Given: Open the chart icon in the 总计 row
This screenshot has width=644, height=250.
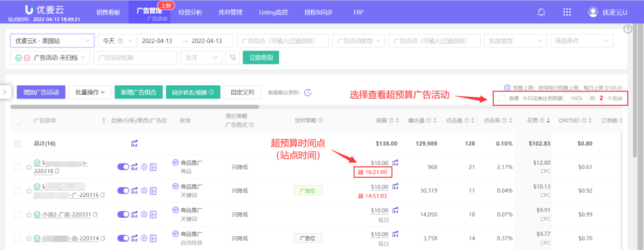Looking at the screenshot, I should pos(134,144).
